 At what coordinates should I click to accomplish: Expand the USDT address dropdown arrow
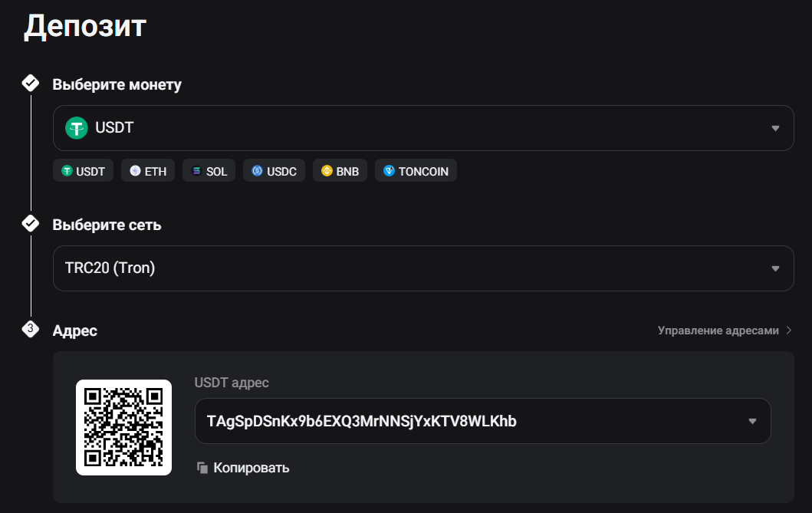(752, 421)
